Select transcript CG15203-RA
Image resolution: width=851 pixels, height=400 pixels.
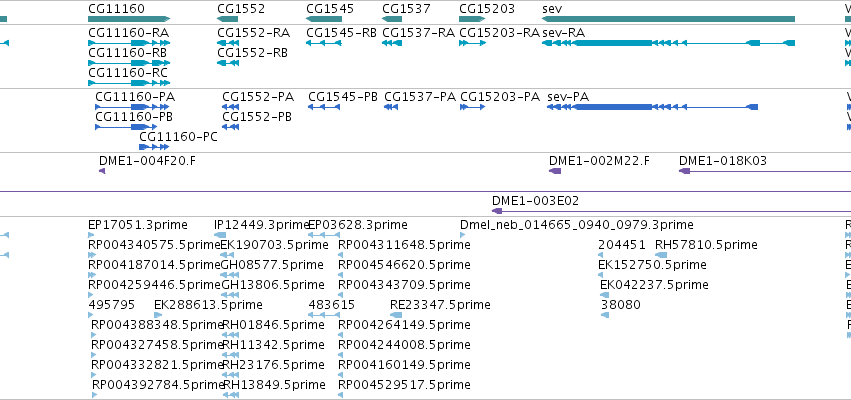(473, 43)
